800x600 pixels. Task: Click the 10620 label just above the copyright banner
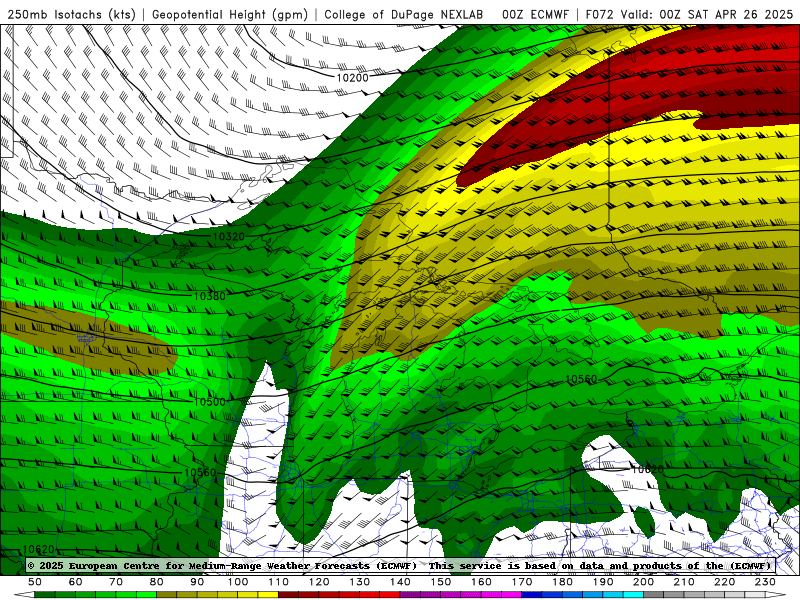tap(39, 549)
